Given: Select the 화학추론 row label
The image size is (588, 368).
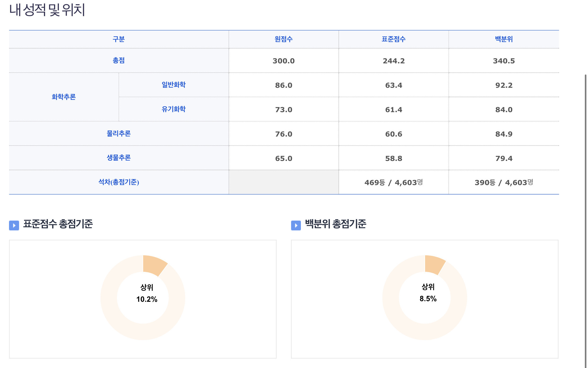Looking at the screenshot, I should (64, 97).
